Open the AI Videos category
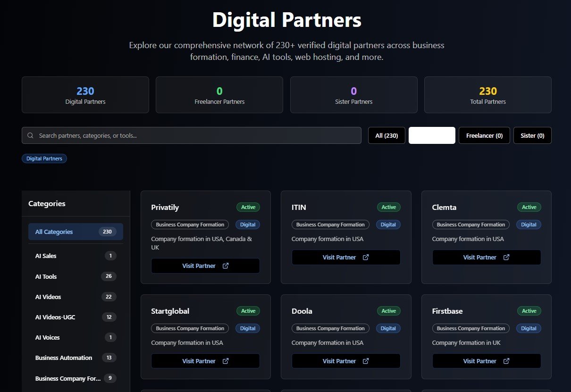This screenshot has height=392, width=571. 76,297
